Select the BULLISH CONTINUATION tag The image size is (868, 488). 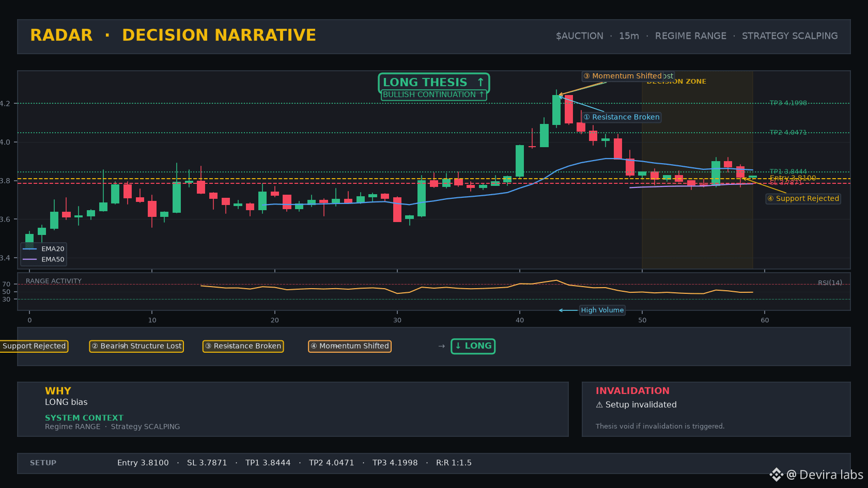(x=433, y=95)
